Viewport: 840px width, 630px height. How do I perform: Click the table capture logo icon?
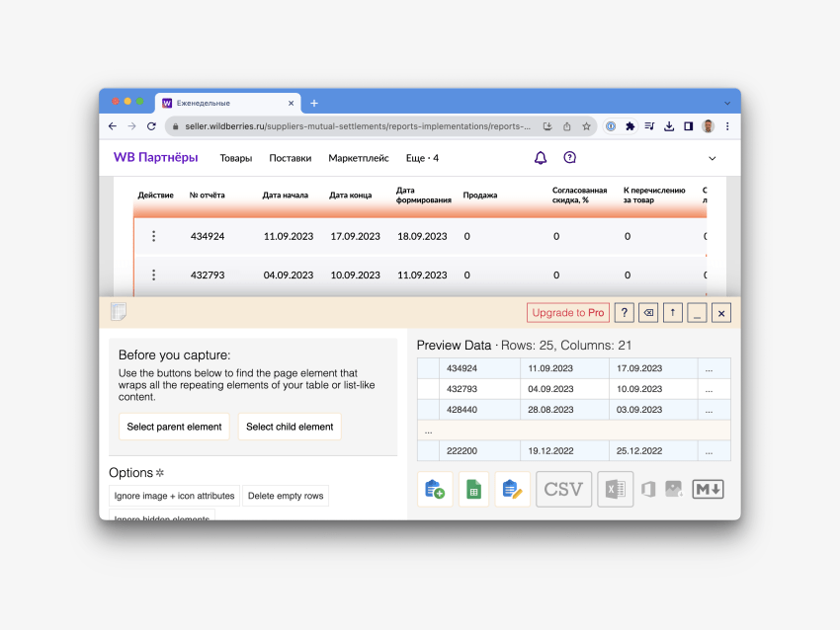(119, 311)
